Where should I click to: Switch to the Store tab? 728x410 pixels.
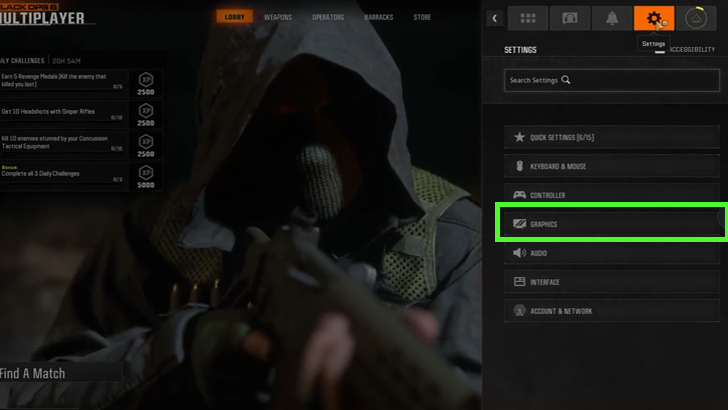422,17
